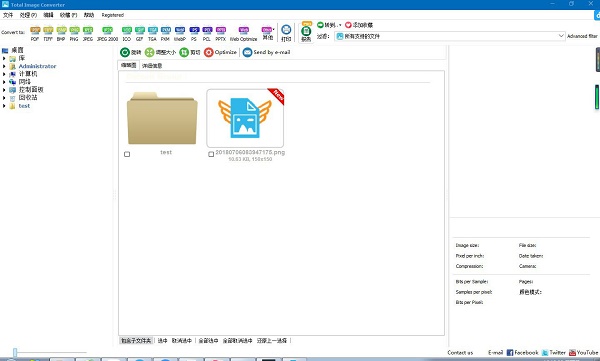Select the PCL convert icon
Viewport: 600px width, 361px height.
click(x=207, y=33)
